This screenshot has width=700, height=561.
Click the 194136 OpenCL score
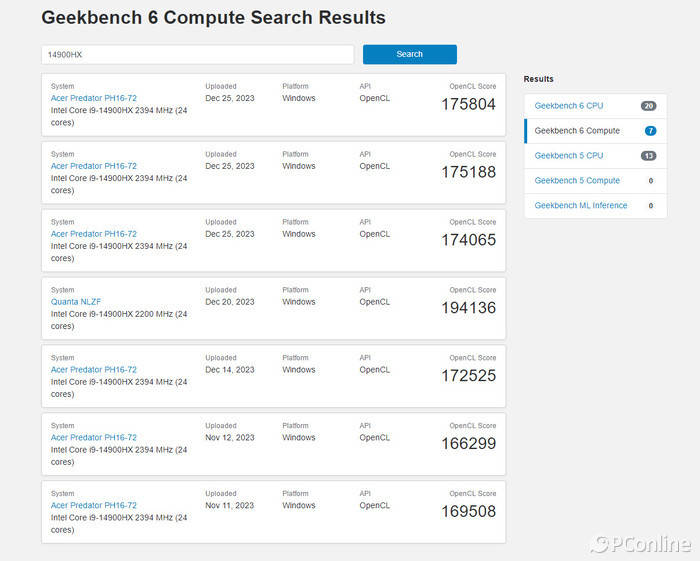click(x=468, y=308)
